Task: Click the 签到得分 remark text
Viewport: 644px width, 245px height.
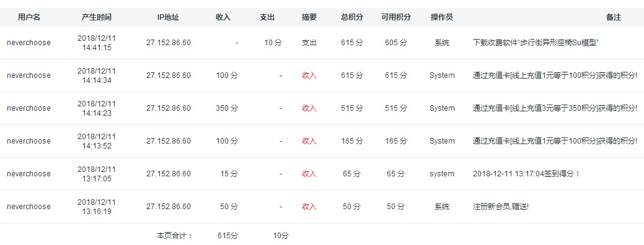Action: click(x=526, y=174)
